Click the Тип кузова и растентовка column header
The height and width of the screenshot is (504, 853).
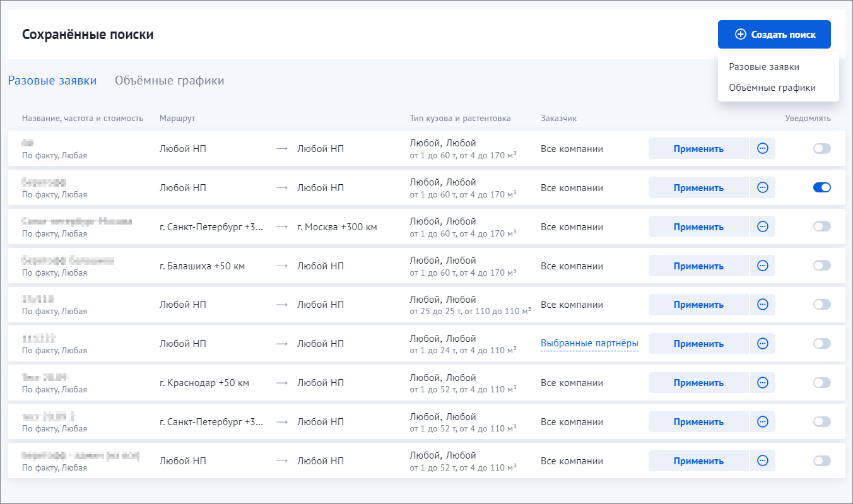click(460, 118)
